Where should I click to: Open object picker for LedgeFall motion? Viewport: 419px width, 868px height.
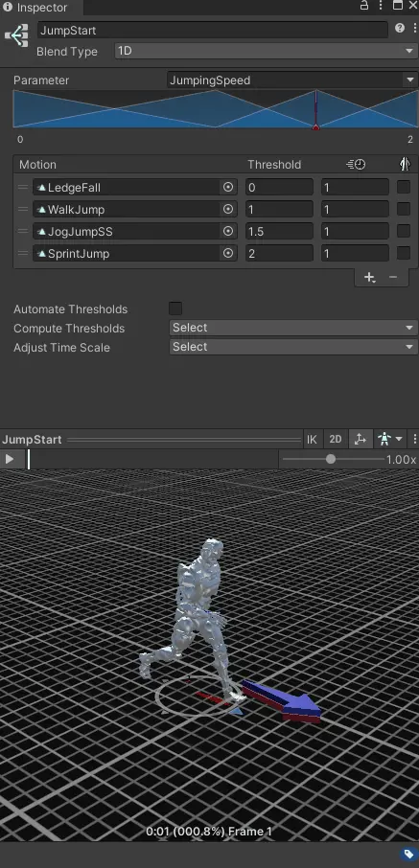pyautogui.click(x=228, y=187)
